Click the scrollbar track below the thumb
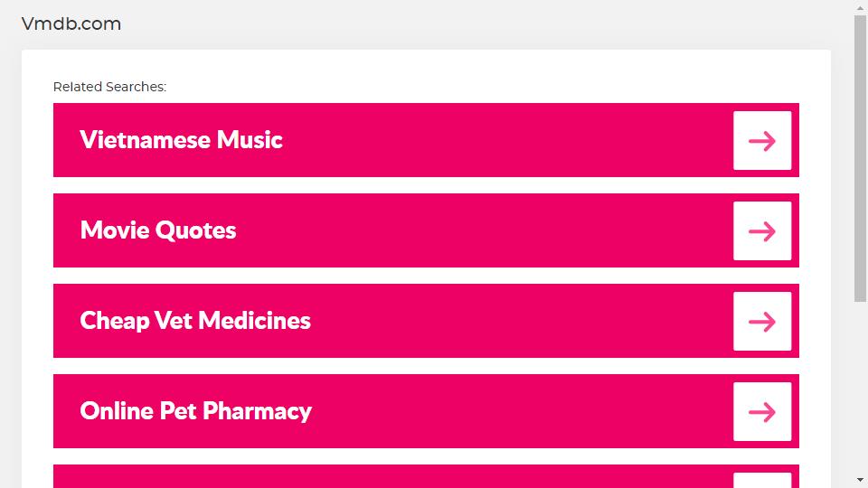868x488 pixels. (x=860, y=388)
